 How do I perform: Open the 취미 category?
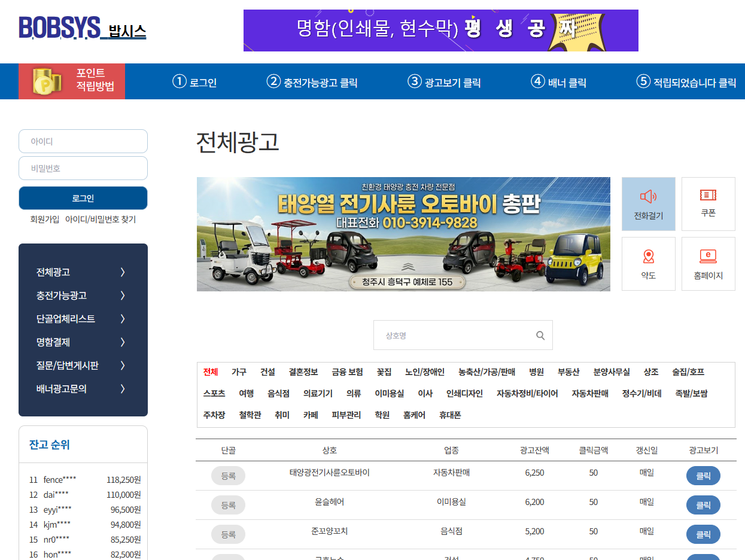(282, 415)
